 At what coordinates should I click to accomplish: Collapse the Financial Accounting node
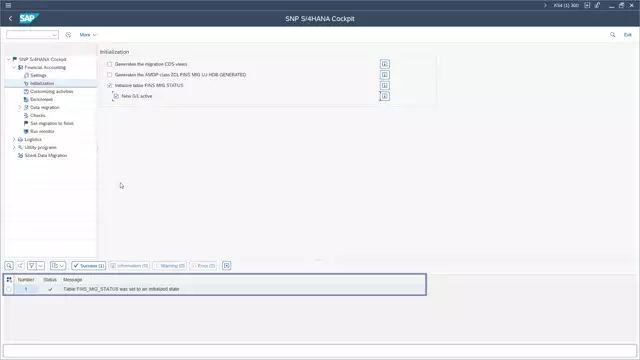coord(14,67)
